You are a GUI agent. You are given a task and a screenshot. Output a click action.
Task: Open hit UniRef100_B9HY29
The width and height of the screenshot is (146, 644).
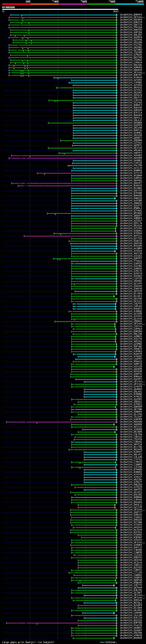(x=131, y=22)
